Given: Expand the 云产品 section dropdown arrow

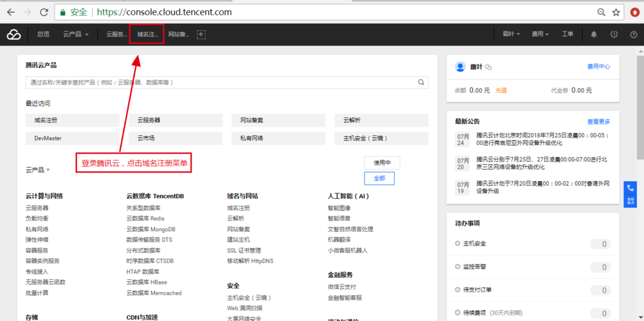Looking at the screenshot, I should [48, 170].
